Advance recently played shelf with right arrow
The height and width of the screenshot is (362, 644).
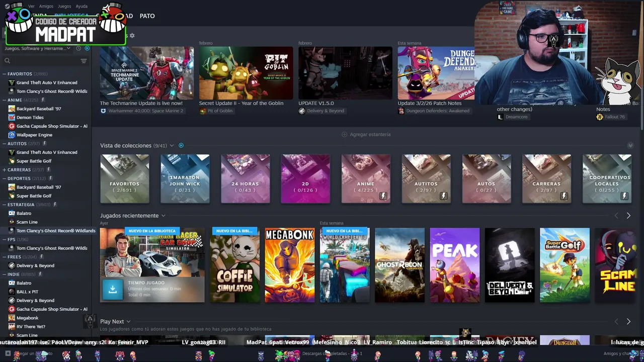(628, 216)
